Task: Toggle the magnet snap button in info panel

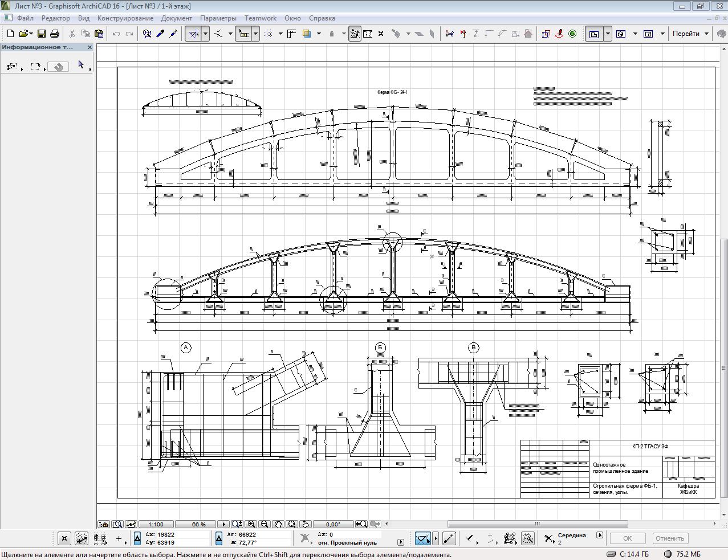Action: click(x=58, y=67)
